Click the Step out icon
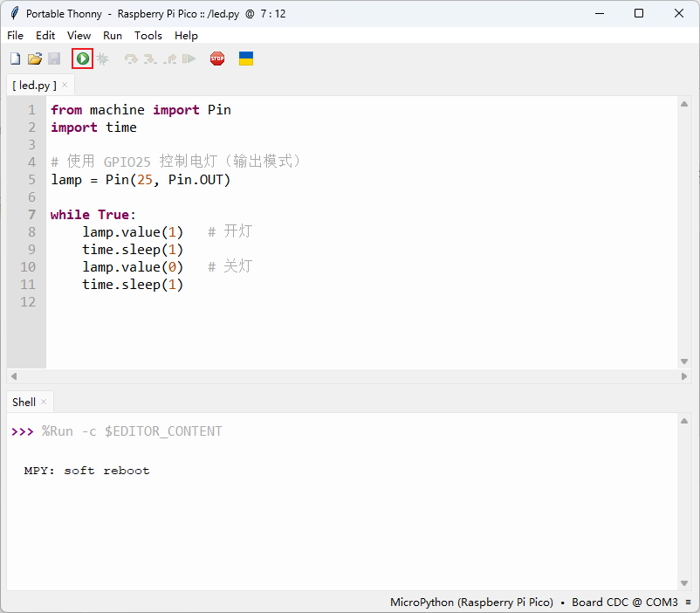The height and width of the screenshot is (613, 700). (170, 59)
